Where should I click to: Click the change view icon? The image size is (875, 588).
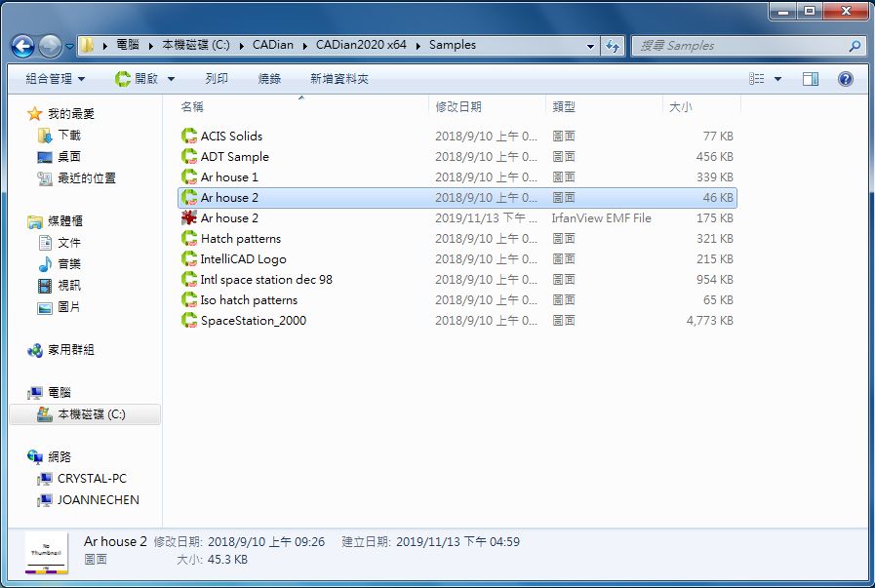757,79
